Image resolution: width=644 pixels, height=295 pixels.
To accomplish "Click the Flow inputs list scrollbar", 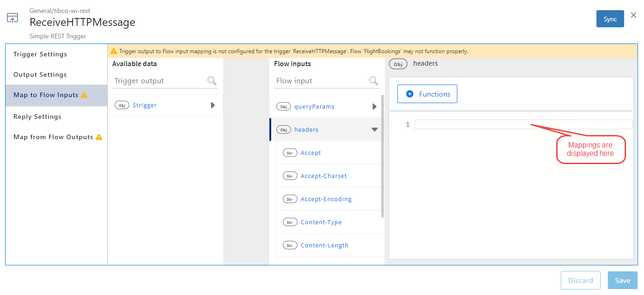I will 383,156.
